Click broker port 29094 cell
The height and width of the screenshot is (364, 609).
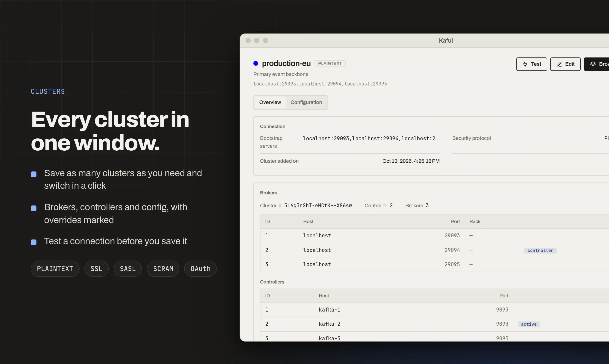452,250
